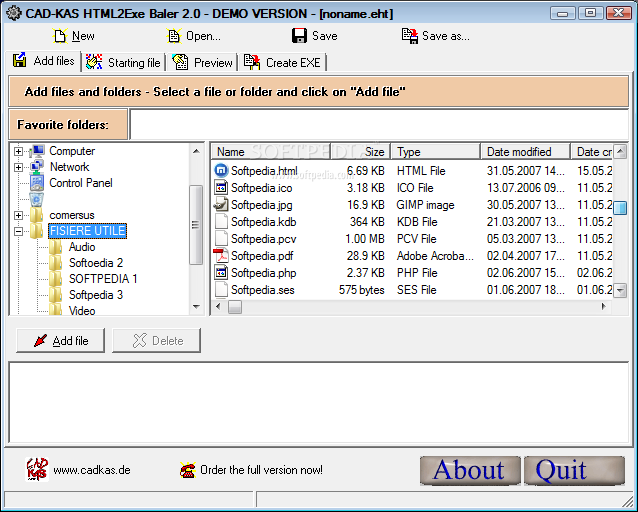Image resolution: width=638 pixels, height=512 pixels.
Task: Click Order the full version now link
Action: (x=261, y=470)
